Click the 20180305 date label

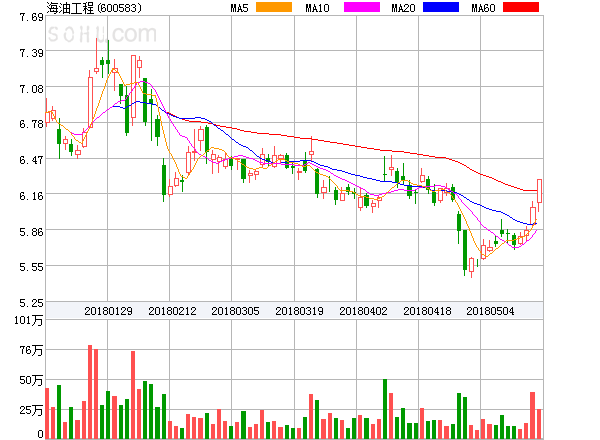click(235, 311)
